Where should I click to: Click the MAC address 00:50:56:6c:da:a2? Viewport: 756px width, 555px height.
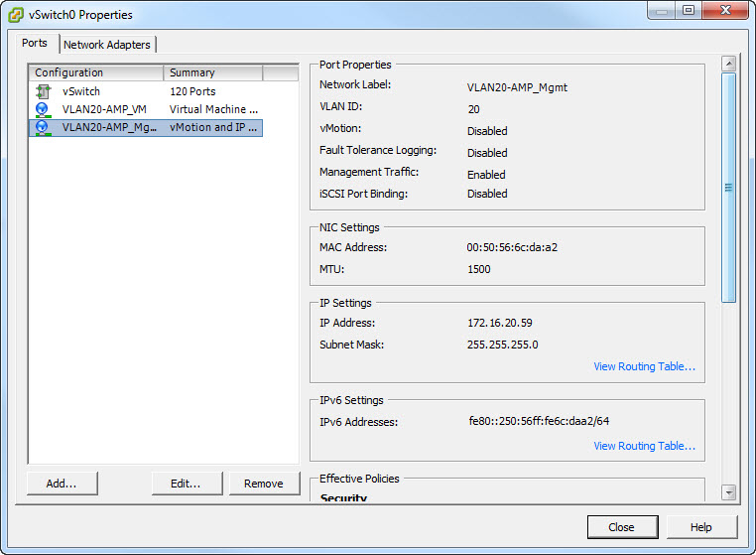tap(512, 247)
